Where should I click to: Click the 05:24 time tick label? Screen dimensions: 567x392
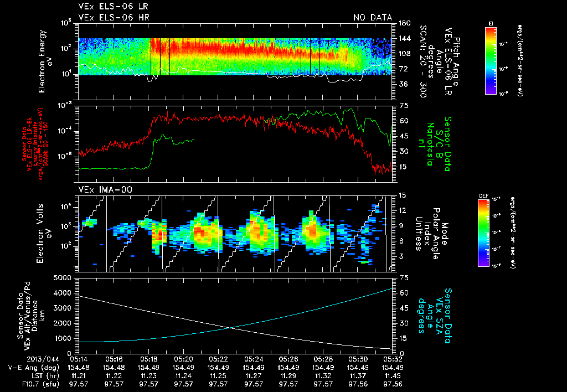(254, 359)
